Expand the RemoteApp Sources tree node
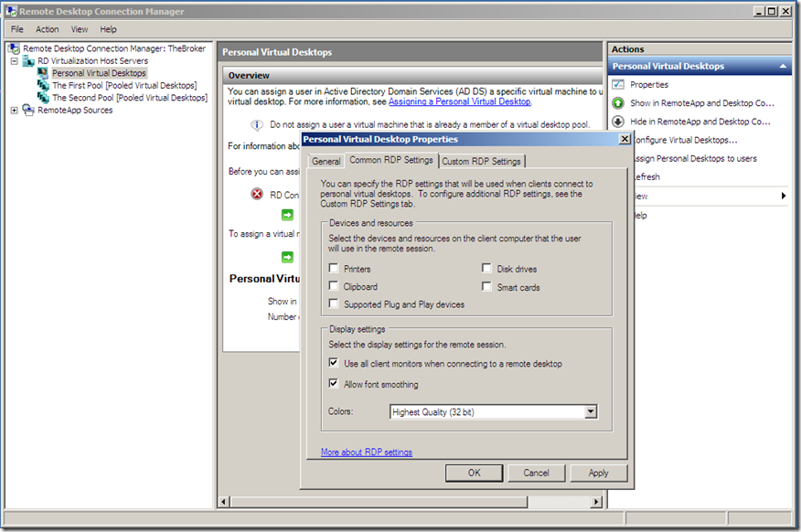 (13, 110)
